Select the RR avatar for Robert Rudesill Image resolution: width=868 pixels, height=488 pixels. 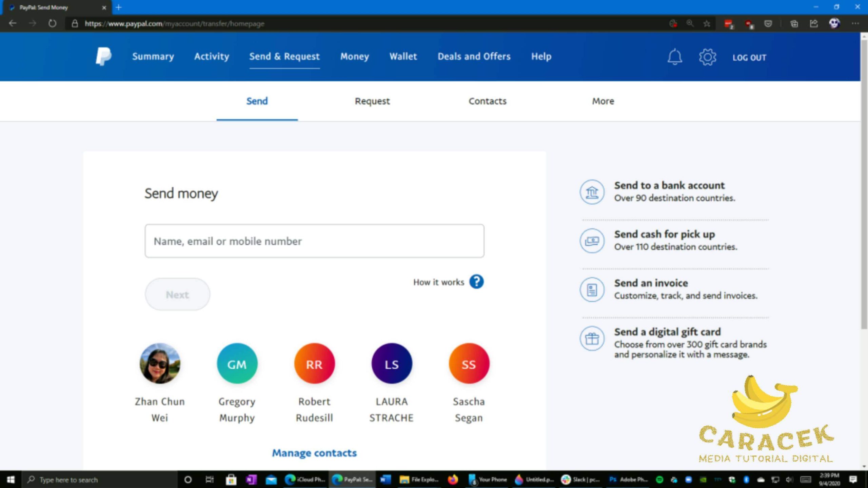[314, 363]
